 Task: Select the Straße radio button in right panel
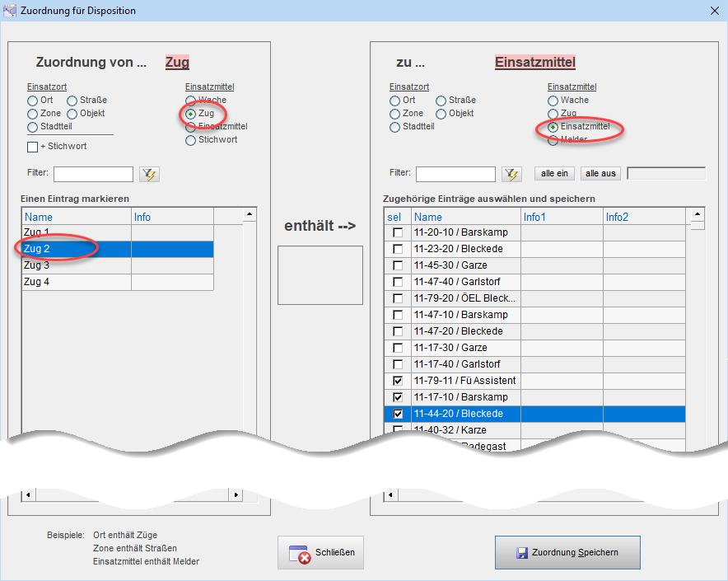(x=441, y=101)
